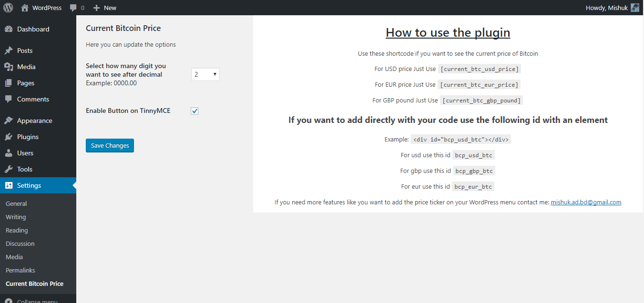Click the Media library icon
Screen dimensions: 644x303
coord(9,67)
